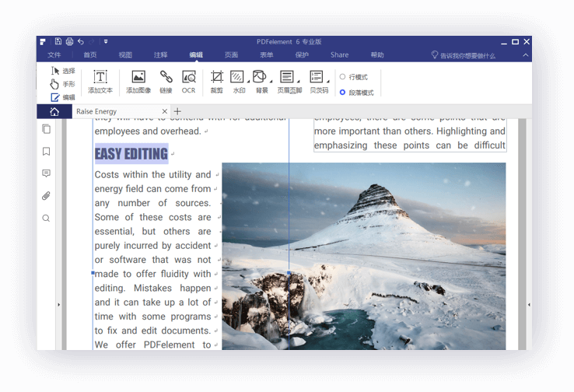Click the 背景 (Background) icon
Viewport: 574px width, 392px height.
260,77
